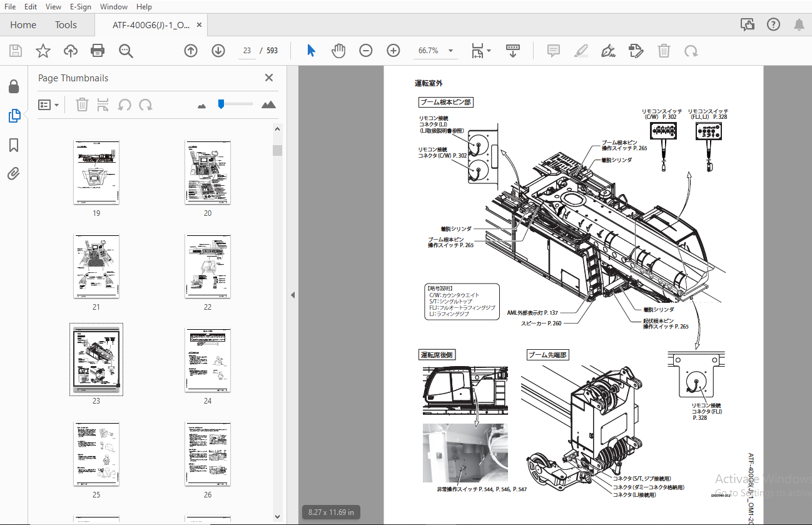Screen dimensions: 812x525
Task: Select the page 22 thumbnail
Action: (208, 266)
